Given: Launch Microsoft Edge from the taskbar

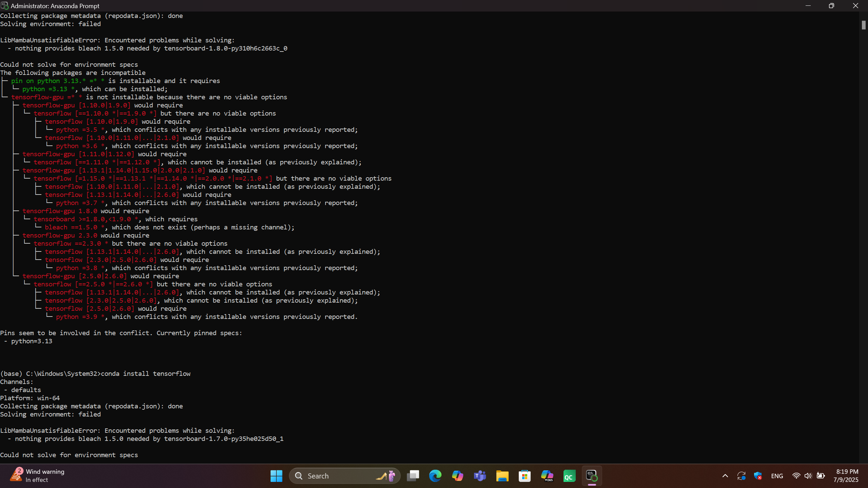Looking at the screenshot, I should 435,476.
